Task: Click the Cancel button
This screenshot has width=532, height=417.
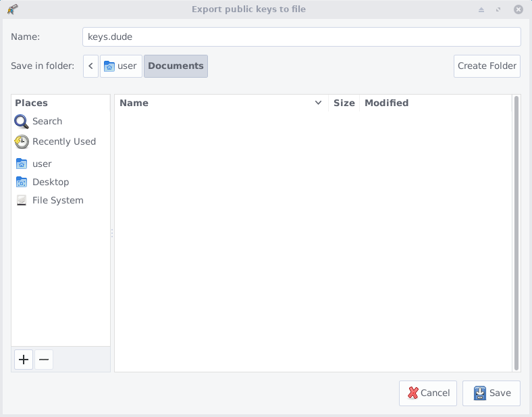Action: click(x=428, y=393)
